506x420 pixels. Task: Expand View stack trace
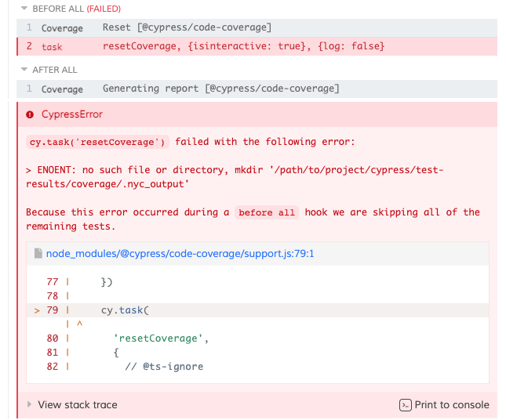73,404
